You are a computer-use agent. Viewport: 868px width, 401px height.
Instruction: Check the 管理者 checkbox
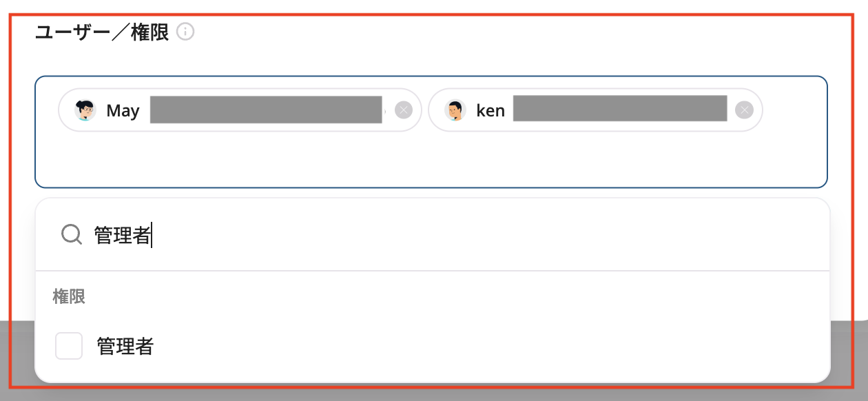(x=69, y=346)
